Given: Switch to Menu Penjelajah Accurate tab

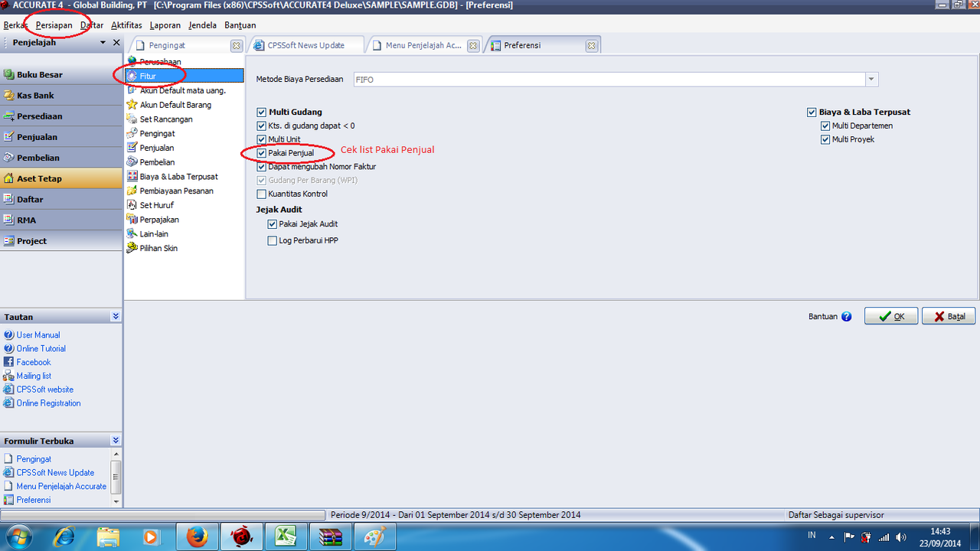Looking at the screenshot, I should tap(423, 45).
